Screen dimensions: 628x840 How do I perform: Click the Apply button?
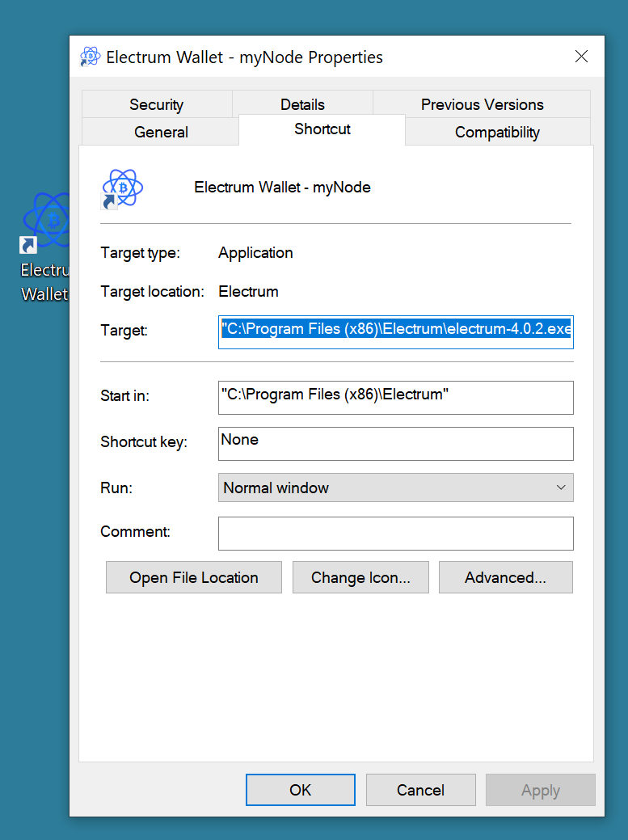(x=540, y=790)
